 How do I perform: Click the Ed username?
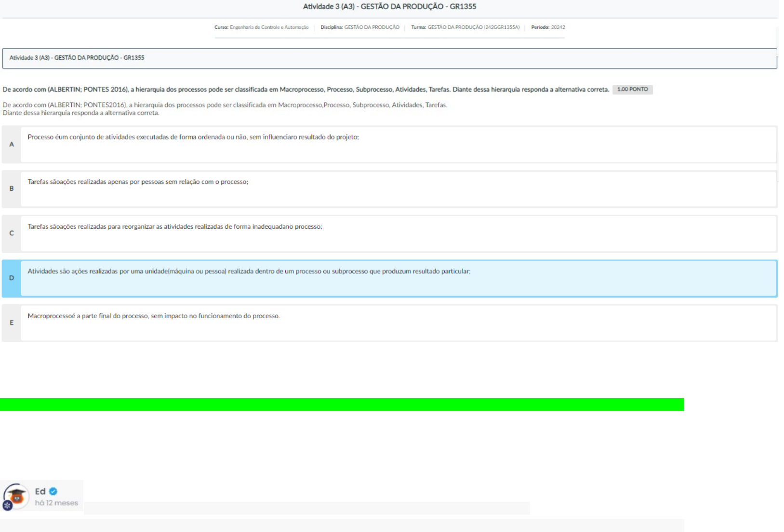(40, 492)
